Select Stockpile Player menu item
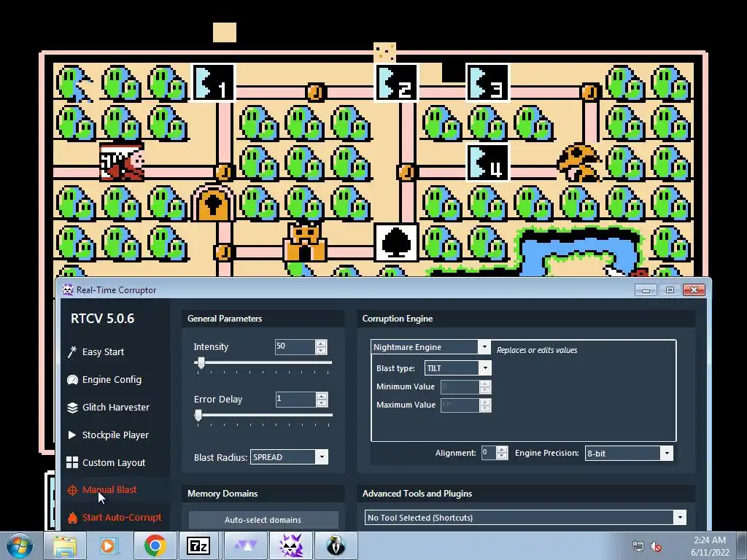The height and width of the screenshot is (560, 747). (115, 435)
